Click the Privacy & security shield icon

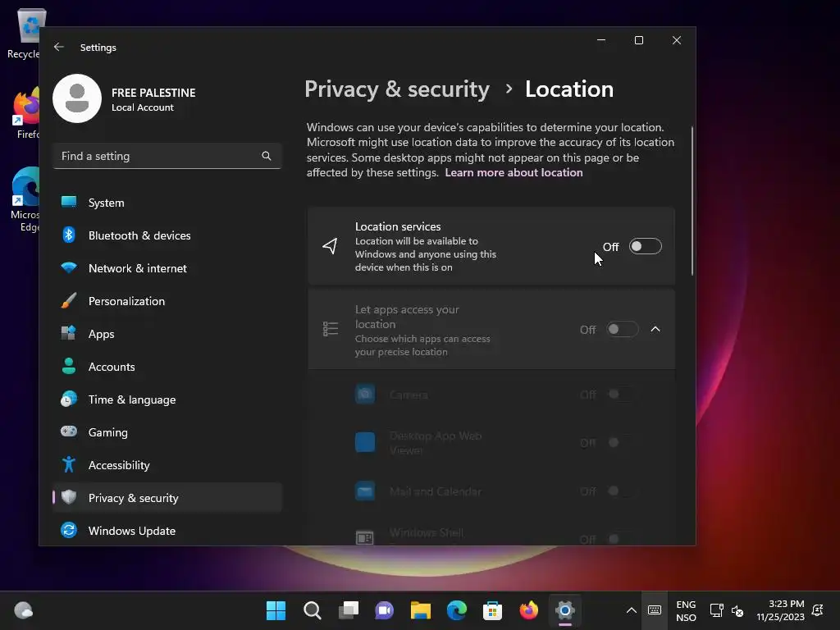[69, 497]
